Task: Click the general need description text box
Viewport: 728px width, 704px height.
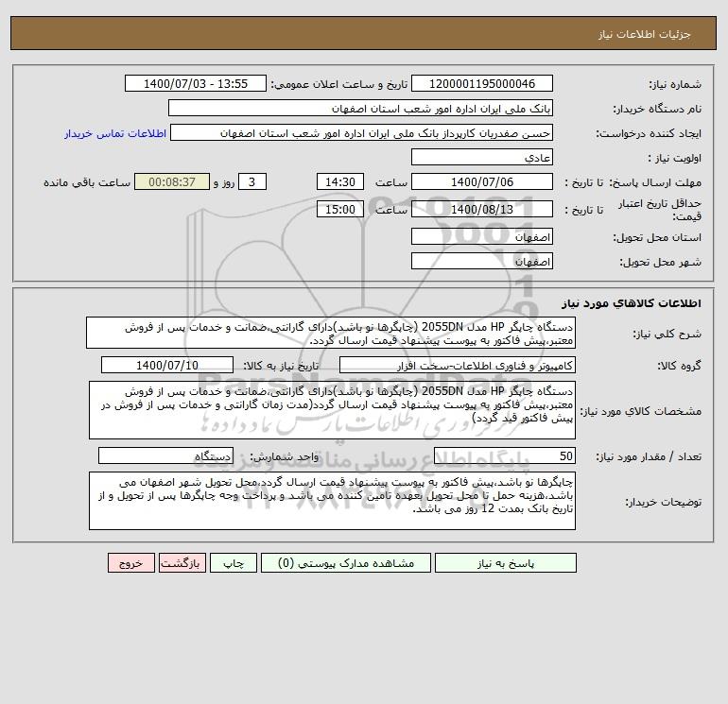Action: pos(331,333)
